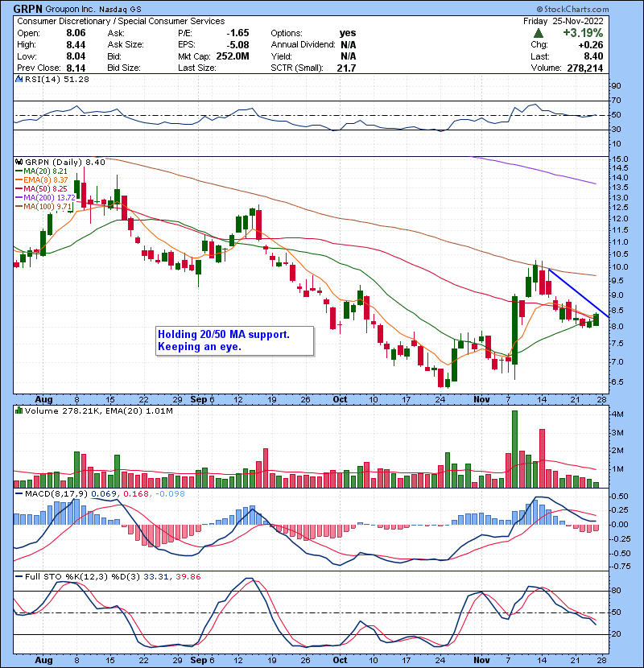Click the RSI(14) indicator icon
644x668 pixels.
(x=19, y=79)
